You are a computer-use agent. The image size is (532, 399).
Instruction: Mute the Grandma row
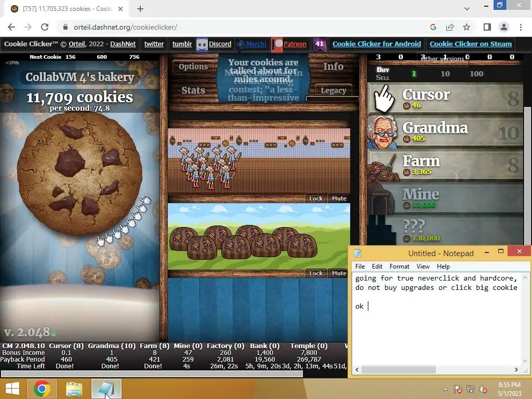(x=339, y=198)
